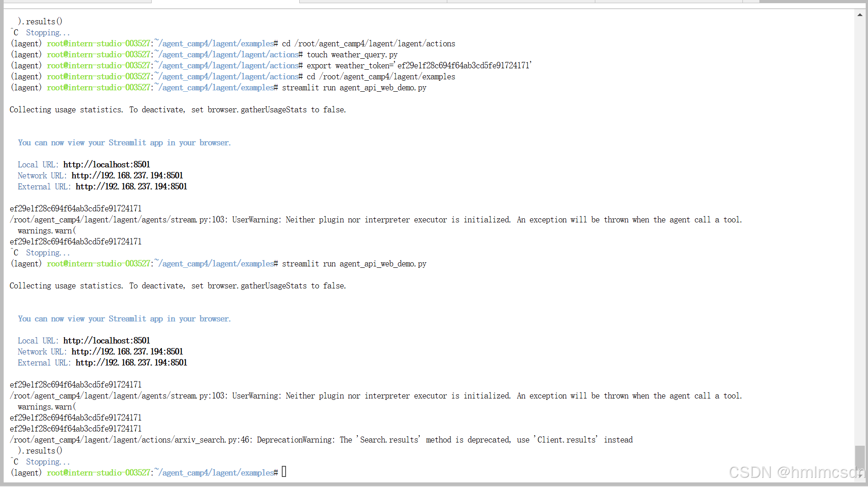
Task: Click the 'cd /root/agent_camp4/lagent/lagent/actions' command
Action: point(368,44)
